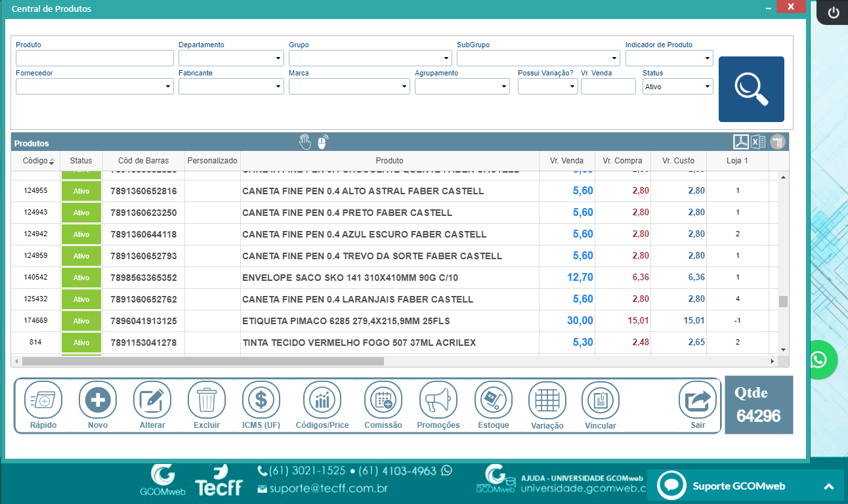Click Ativo status badge for code 174669
The width and height of the screenshot is (848, 504).
coord(81,321)
